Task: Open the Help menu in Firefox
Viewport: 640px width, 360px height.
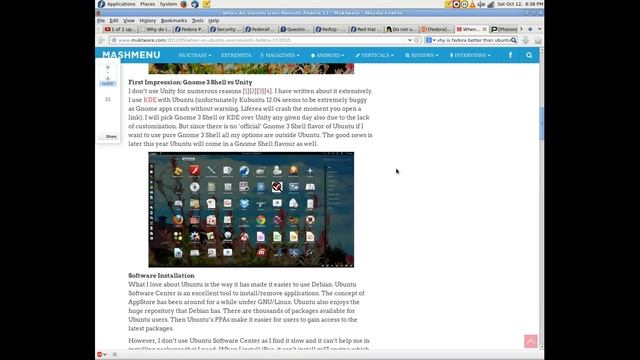Action: [213, 20]
